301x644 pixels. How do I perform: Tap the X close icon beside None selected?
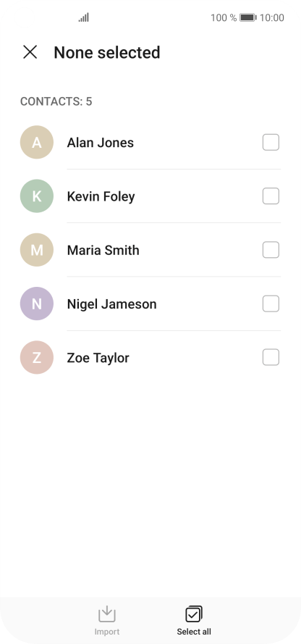[30, 52]
